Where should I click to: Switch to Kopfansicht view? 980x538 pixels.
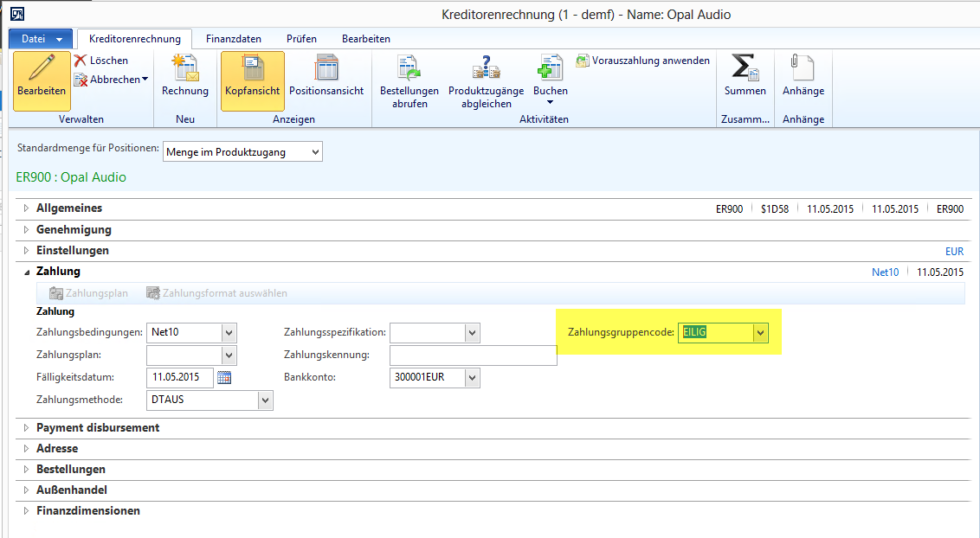(x=252, y=69)
